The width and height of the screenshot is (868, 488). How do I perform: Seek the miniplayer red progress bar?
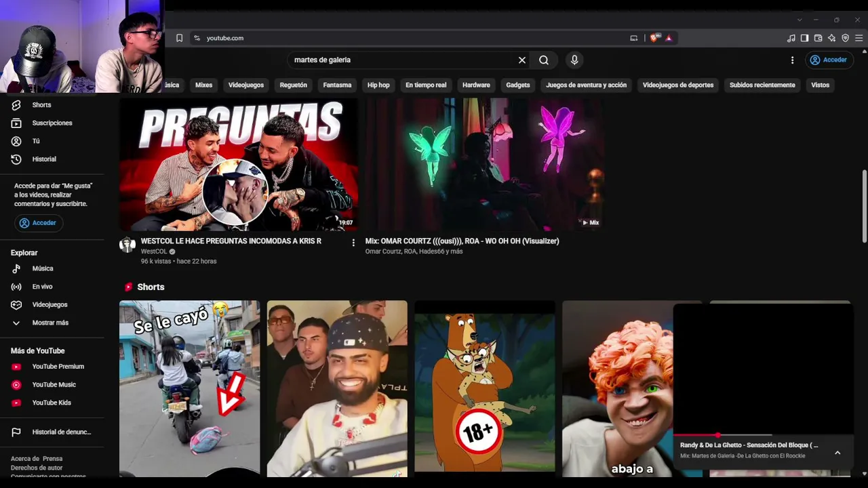(x=723, y=435)
